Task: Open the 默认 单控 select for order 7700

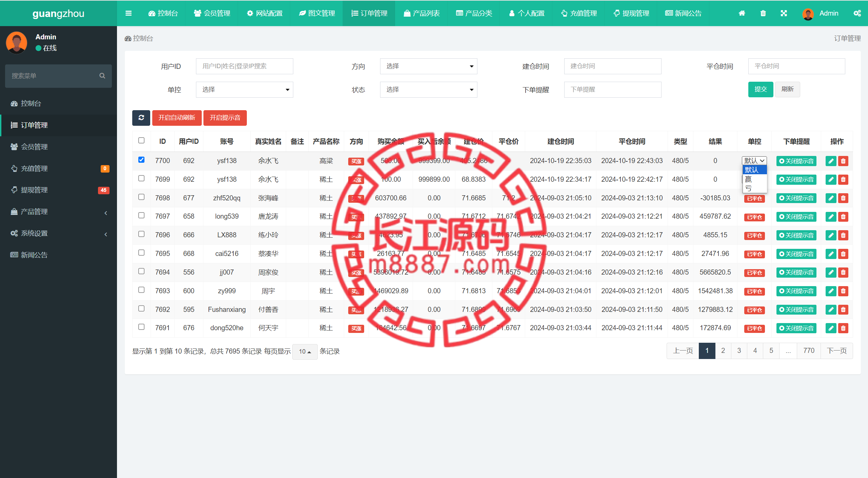Action: (754, 161)
